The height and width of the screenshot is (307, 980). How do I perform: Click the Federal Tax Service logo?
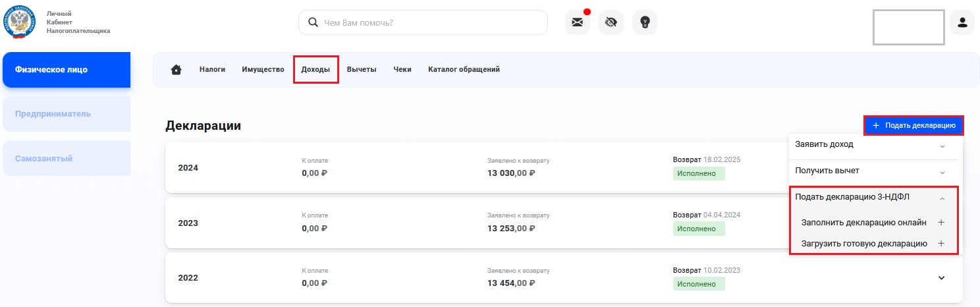20,22
